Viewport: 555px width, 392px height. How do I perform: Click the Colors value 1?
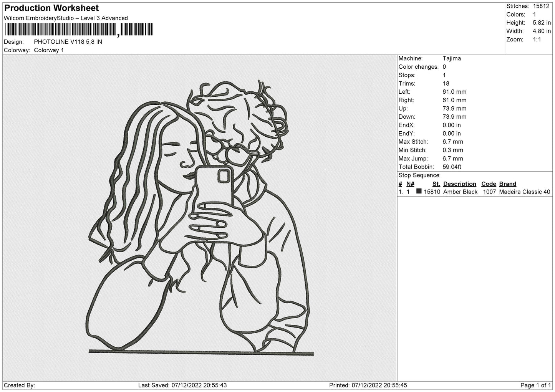tap(534, 15)
